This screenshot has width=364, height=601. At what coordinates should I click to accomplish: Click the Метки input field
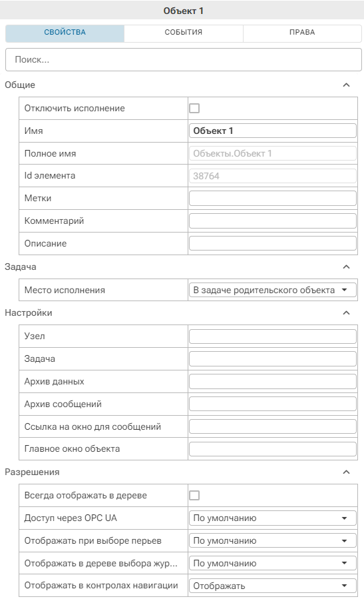(x=273, y=199)
